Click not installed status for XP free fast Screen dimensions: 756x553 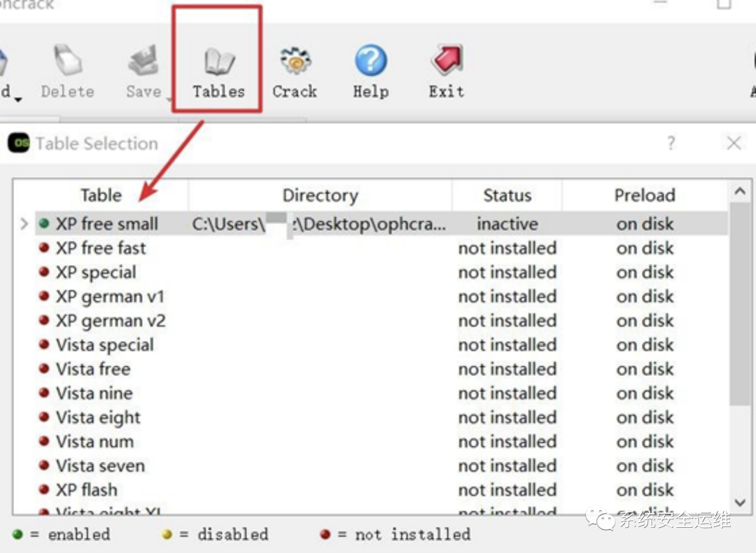pos(507,248)
